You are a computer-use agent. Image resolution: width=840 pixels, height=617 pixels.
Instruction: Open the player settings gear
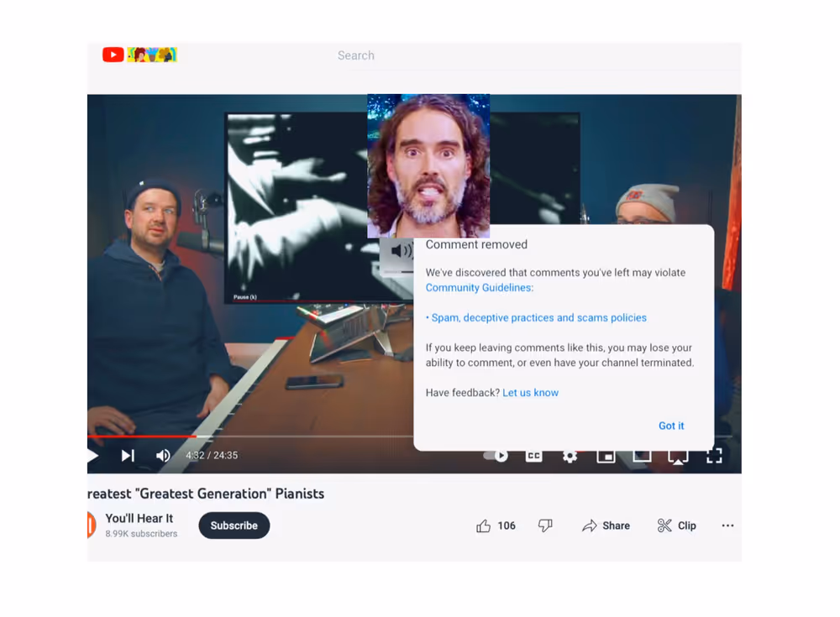point(570,456)
